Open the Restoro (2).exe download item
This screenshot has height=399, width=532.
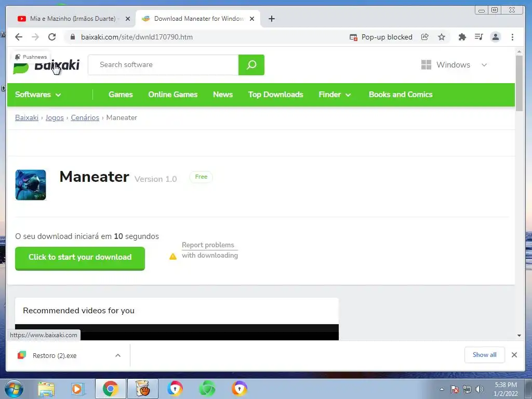(55, 355)
